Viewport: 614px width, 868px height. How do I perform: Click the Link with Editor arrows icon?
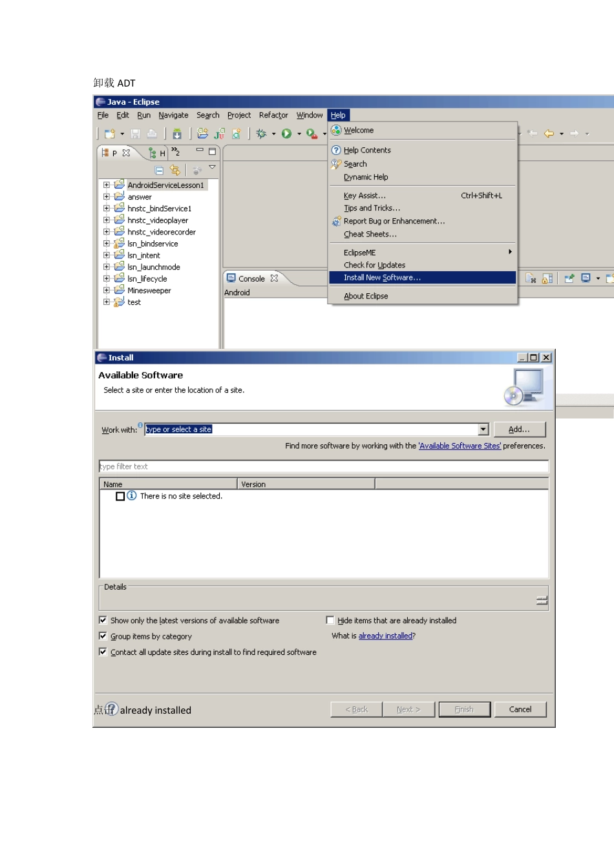(x=175, y=170)
